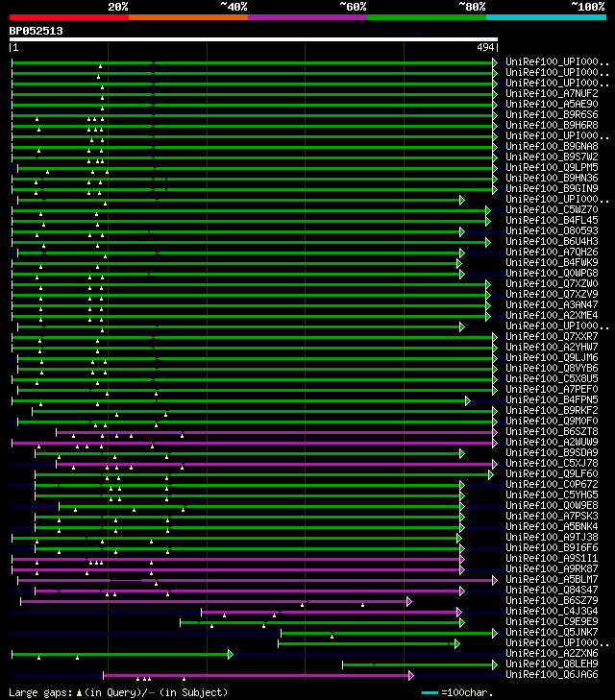Screen dimensions: 615x700
Task: Open hit UniRef100_A5AE90
Action: coord(552,104)
